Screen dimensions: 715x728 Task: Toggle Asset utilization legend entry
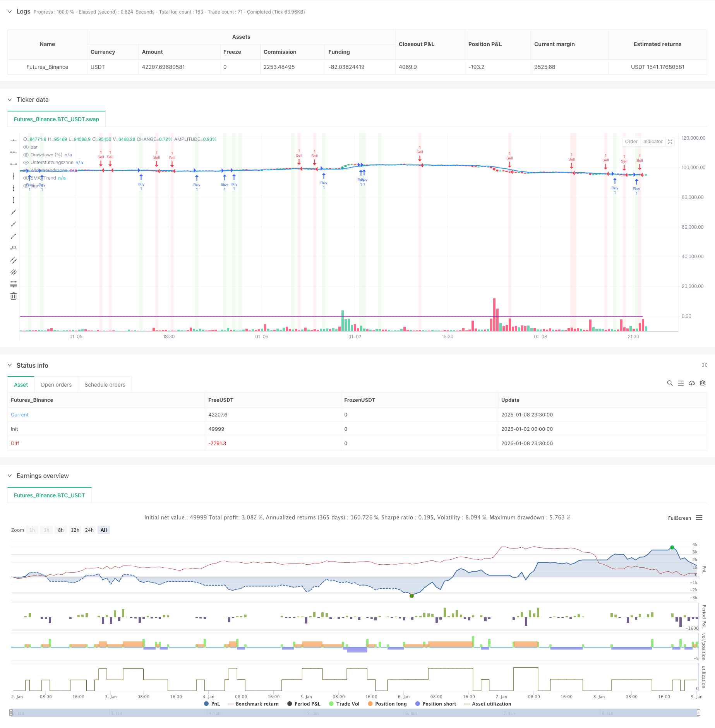coord(487,704)
